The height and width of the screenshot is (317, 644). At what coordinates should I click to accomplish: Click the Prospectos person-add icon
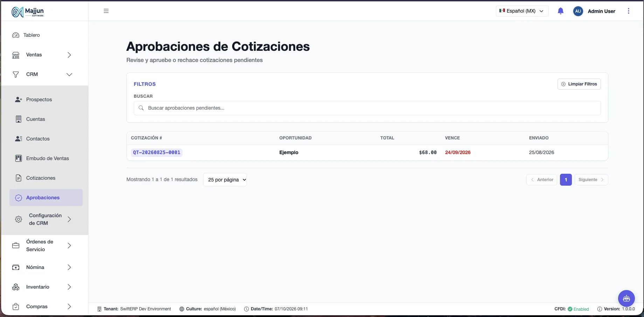point(19,99)
